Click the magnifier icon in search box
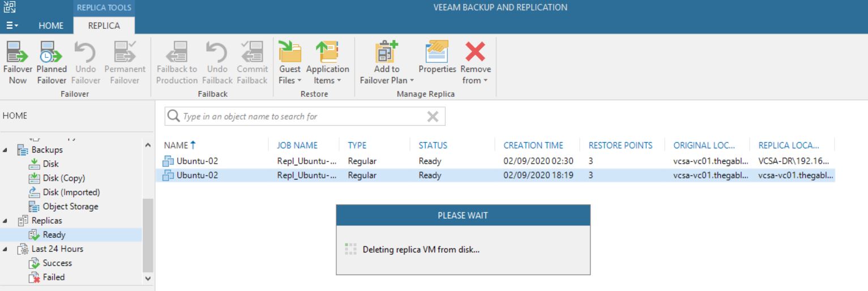The image size is (868, 291). click(174, 117)
